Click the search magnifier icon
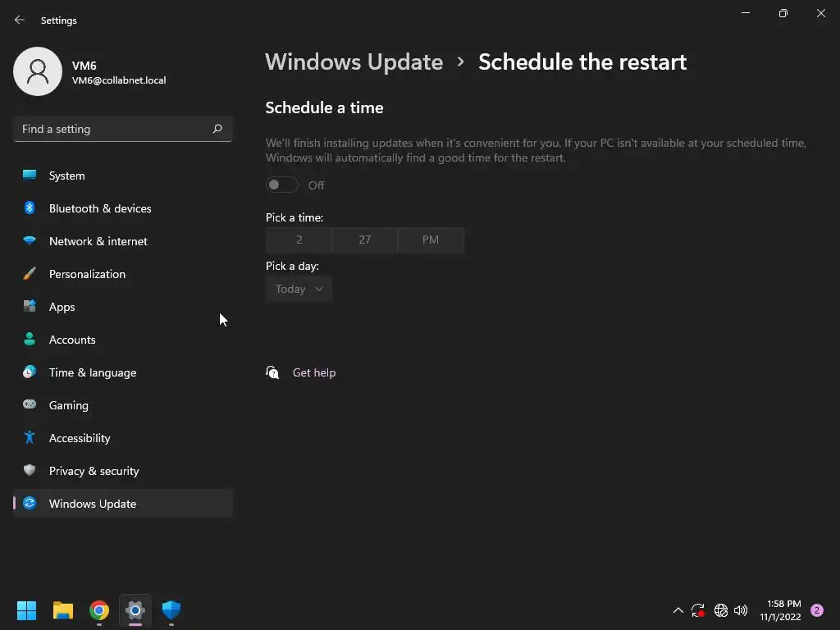This screenshot has height=630, width=840. [217, 129]
